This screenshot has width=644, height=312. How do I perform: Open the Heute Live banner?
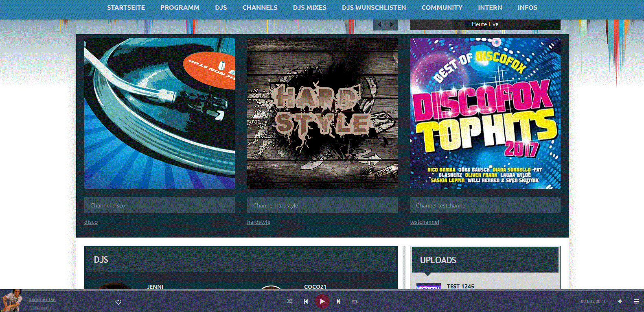click(x=485, y=24)
